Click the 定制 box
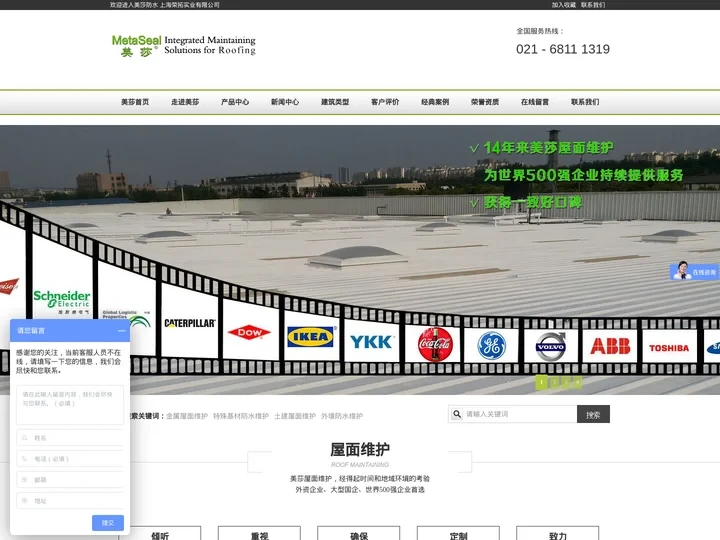This screenshot has width=720, height=540. click(458, 533)
